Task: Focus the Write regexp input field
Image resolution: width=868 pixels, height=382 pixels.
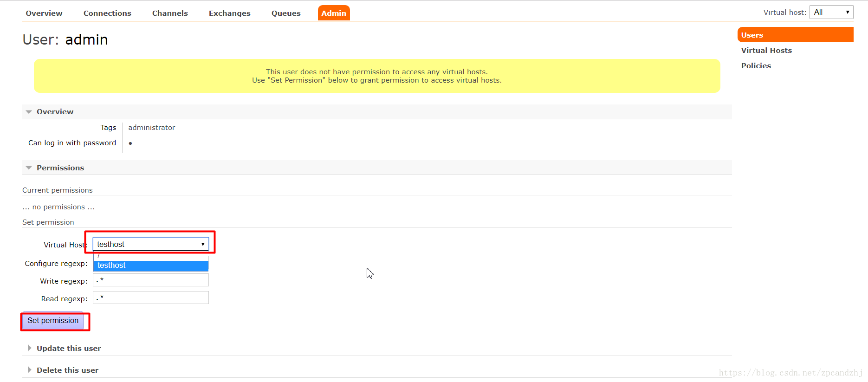Action: (151, 280)
